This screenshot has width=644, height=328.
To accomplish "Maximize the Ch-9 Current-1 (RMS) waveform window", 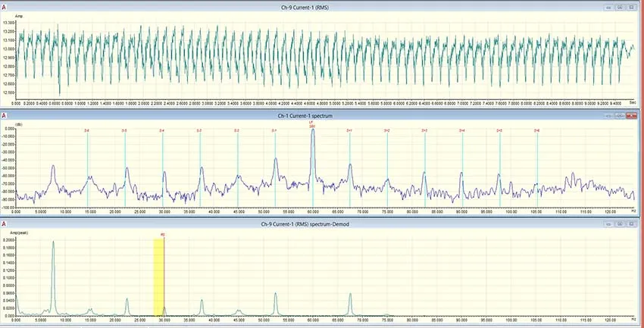I will click(x=621, y=7).
